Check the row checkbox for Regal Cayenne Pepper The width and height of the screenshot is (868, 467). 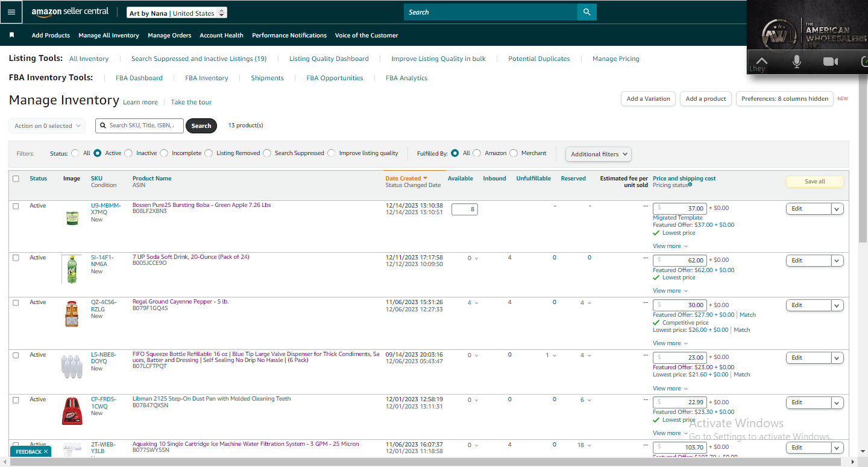(16, 302)
